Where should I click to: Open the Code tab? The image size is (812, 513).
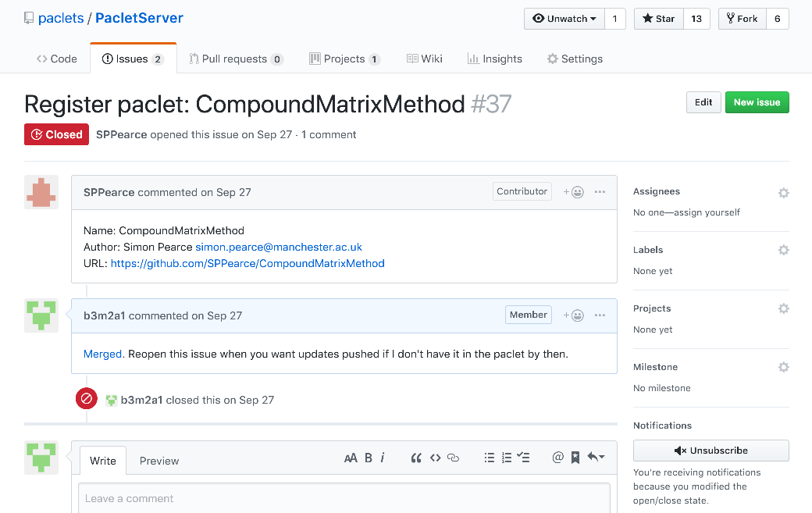coord(56,59)
